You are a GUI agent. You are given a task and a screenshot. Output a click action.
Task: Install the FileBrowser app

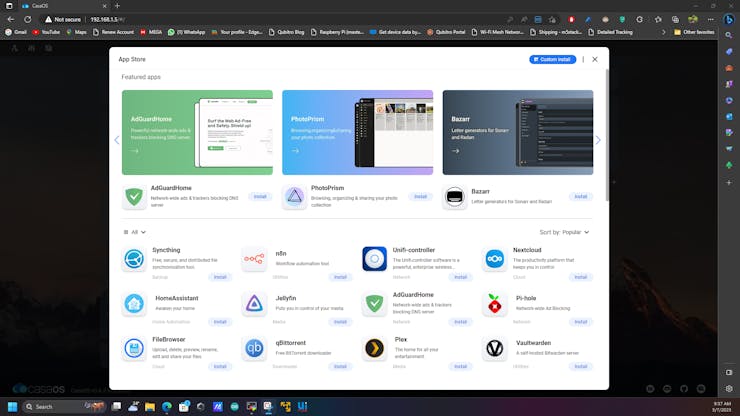click(x=220, y=366)
